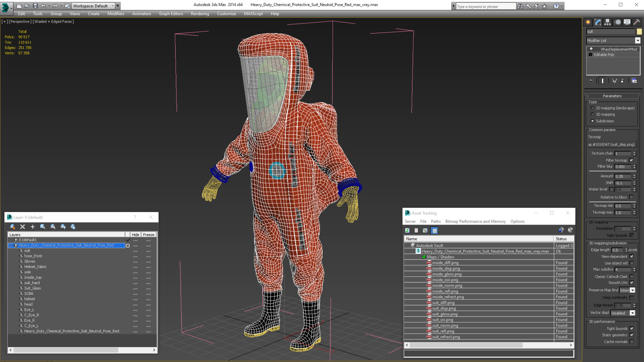Open Bitmap Performance and Memory menu
644x362 pixels.
click(x=475, y=221)
